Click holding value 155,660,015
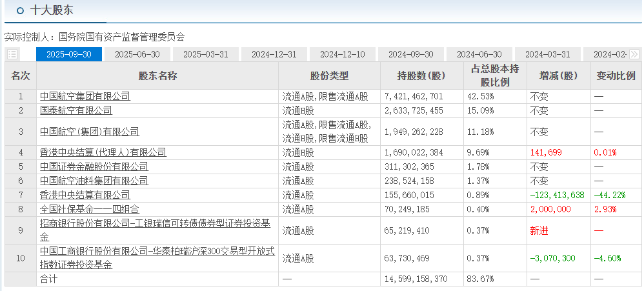The width and height of the screenshot is (644, 291). coord(410,195)
